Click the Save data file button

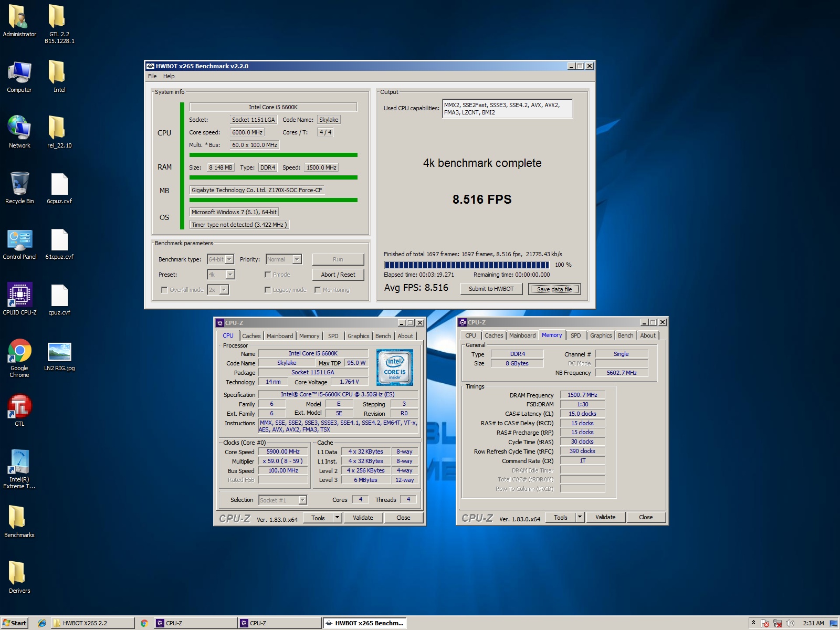[x=554, y=289]
